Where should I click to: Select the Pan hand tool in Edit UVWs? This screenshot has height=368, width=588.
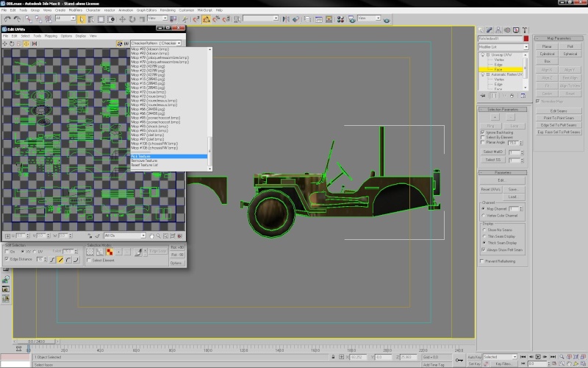tap(151, 236)
